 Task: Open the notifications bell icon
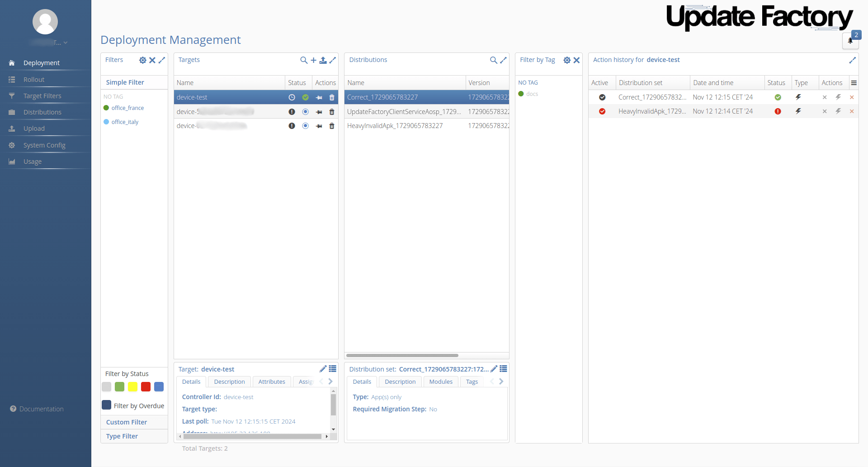coord(850,41)
